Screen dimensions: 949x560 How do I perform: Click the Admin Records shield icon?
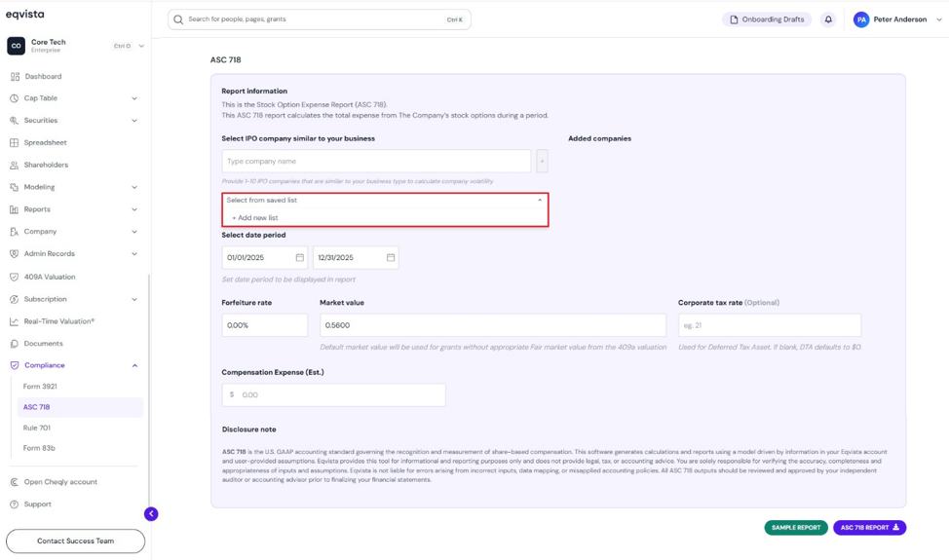point(14,254)
